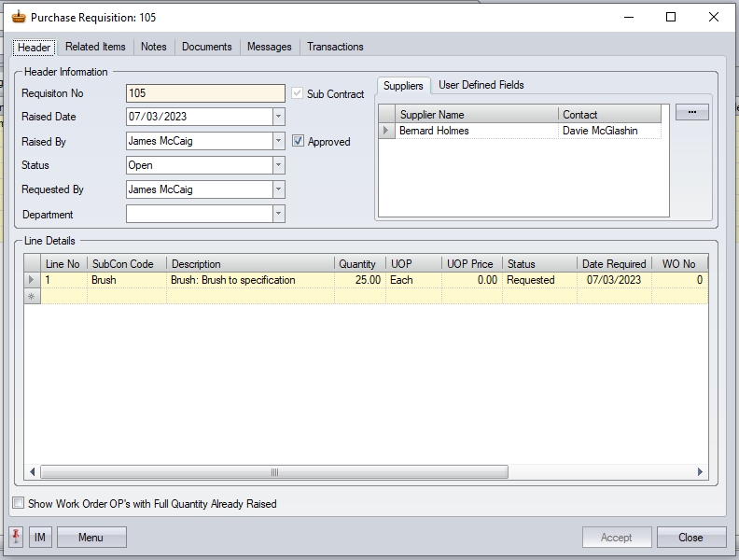Enable Show Work Order OP's with Full Quantity
The width and height of the screenshot is (739, 560).
coord(19,504)
